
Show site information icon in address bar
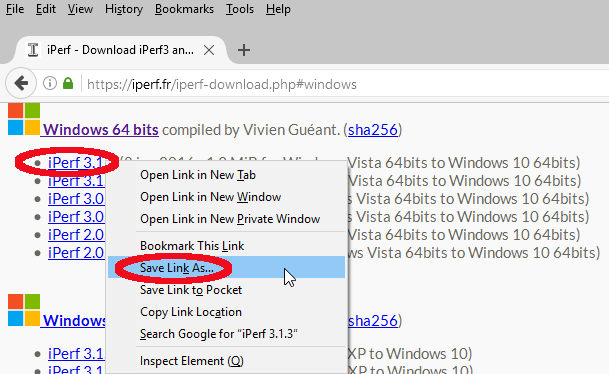pyautogui.click(x=50, y=83)
